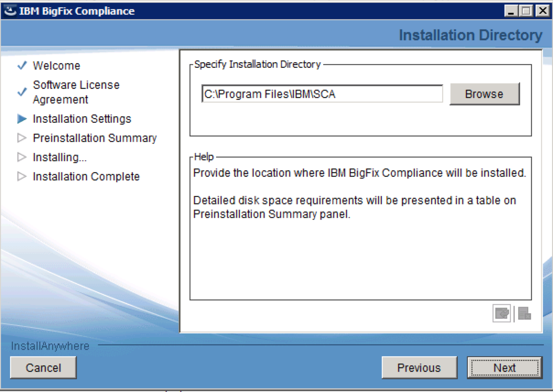The height and width of the screenshot is (392, 553).
Task: Select the Installation Settings step label
Action: 82,119
